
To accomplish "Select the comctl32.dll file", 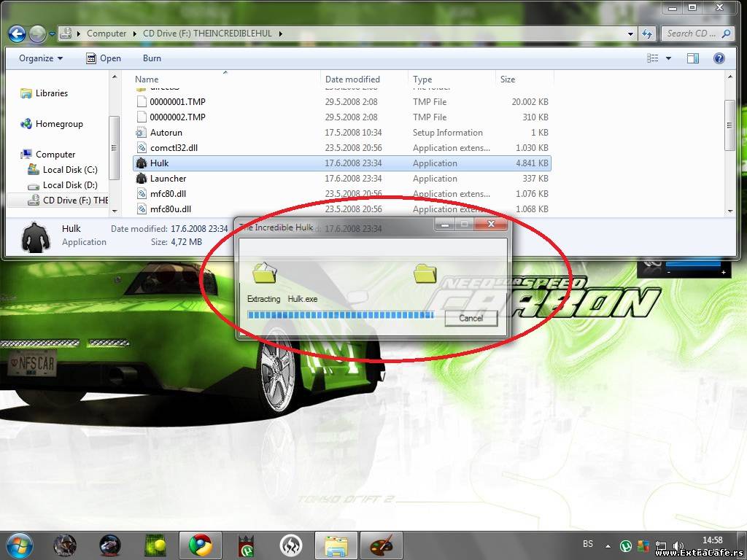I will 341,147.
